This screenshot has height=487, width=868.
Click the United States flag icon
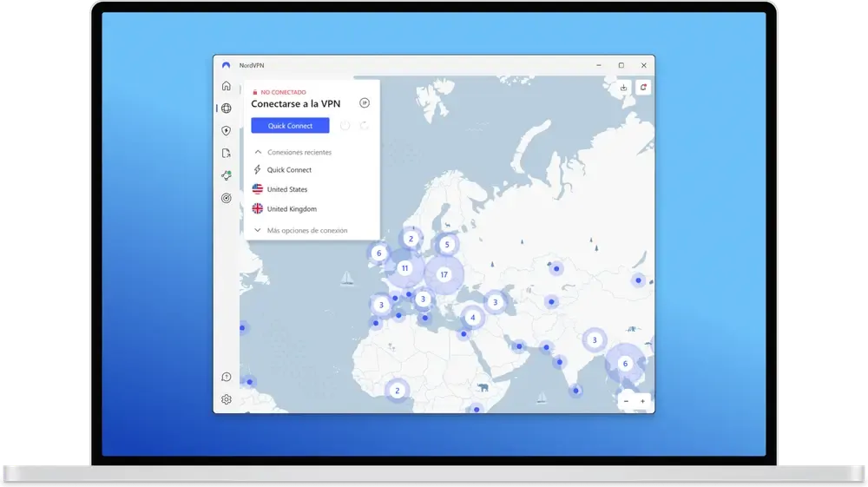[258, 189]
